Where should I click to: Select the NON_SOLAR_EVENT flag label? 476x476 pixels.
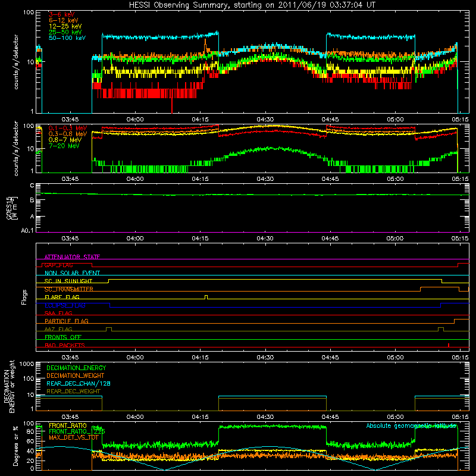pos(72,273)
